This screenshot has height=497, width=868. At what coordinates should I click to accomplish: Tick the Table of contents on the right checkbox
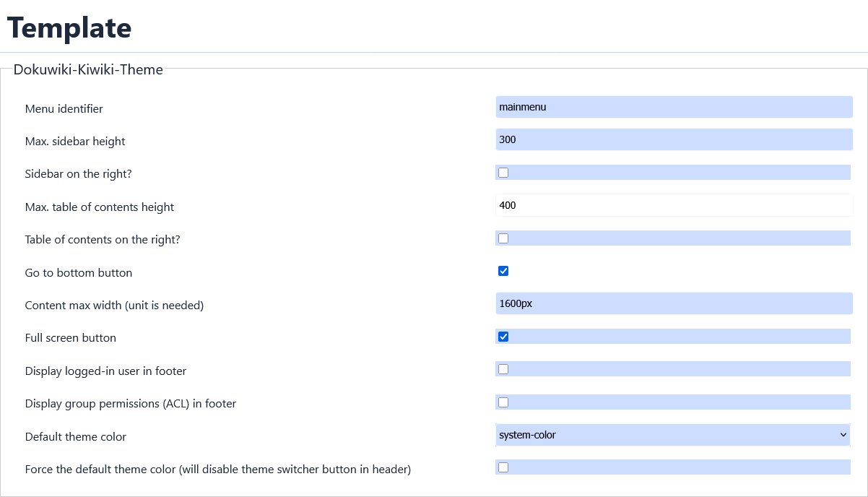pos(503,238)
